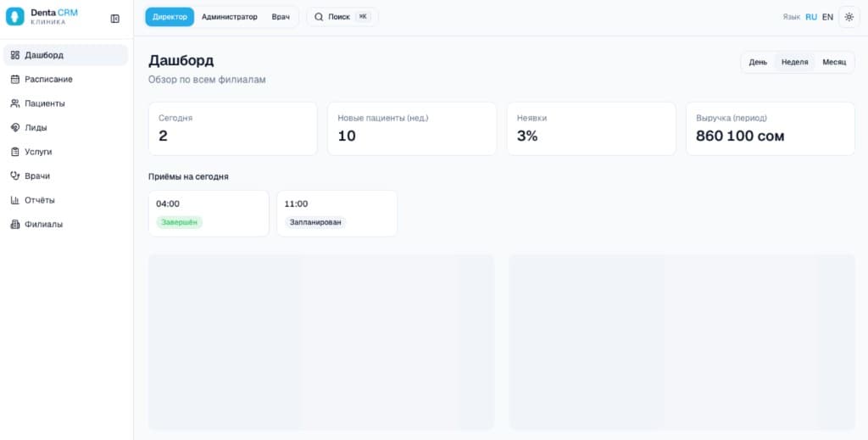Click the Запланирован status badge

coord(315,222)
